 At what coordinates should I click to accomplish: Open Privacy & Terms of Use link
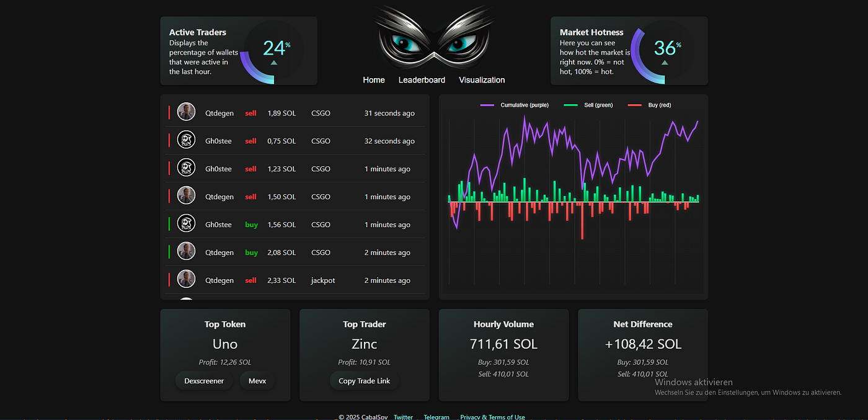coord(492,417)
